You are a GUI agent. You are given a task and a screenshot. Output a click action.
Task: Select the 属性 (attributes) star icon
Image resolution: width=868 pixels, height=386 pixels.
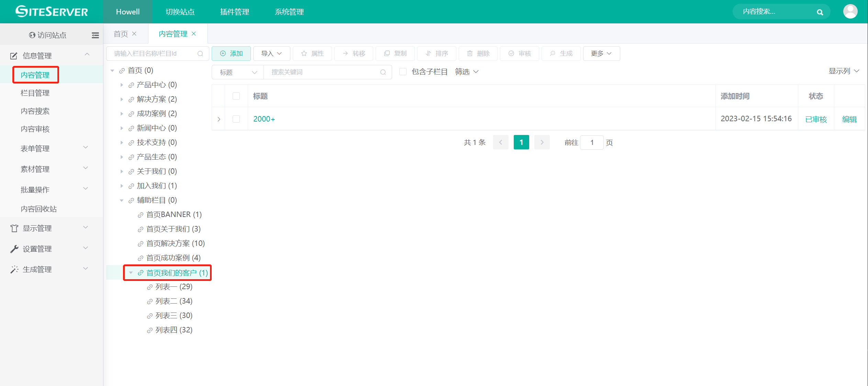pyautogui.click(x=304, y=54)
